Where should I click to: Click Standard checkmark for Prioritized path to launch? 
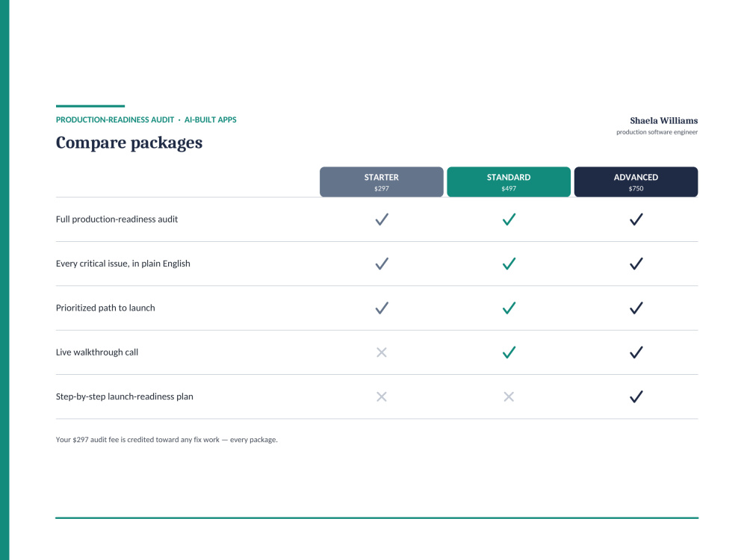(509, 308)
